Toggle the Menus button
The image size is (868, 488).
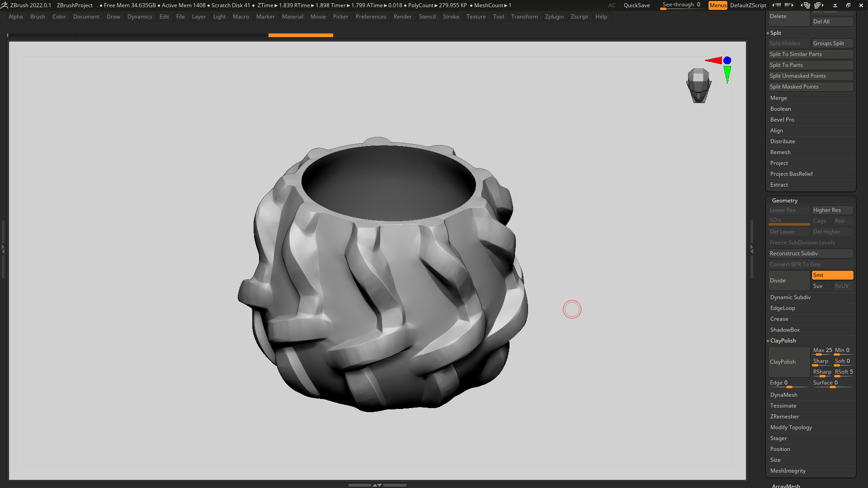(x=718, y=5)
